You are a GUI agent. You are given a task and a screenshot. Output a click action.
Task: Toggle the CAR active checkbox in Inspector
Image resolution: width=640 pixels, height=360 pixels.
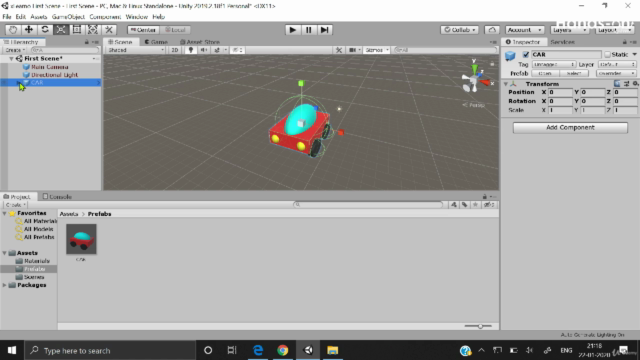point(526,54)
